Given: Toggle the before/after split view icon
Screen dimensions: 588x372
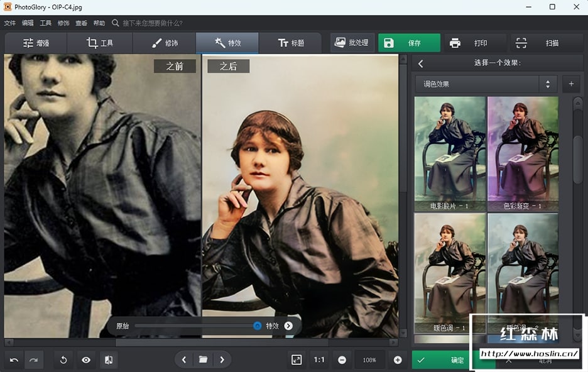Looking at the screenshot, I should coord(109,360).
